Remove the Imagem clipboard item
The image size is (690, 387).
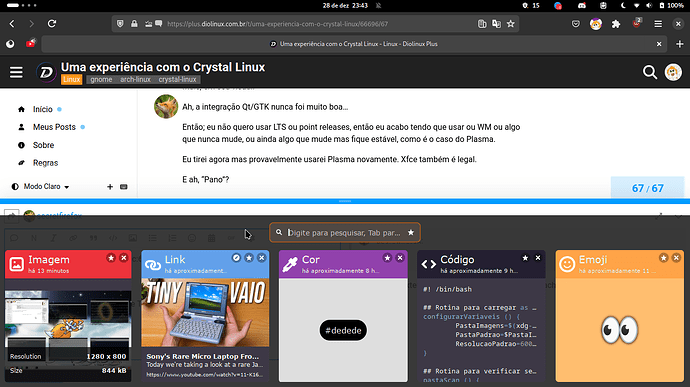pyautogui.click(x=124, y=258)
